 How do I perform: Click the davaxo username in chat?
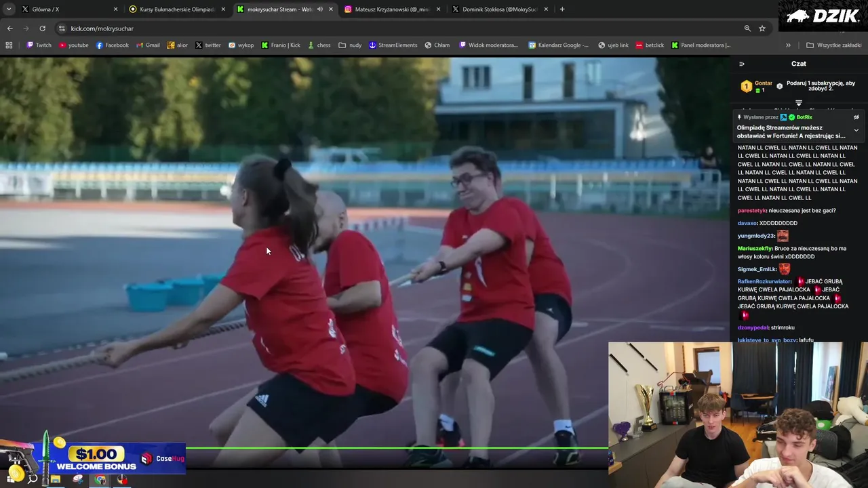(747, 223)
